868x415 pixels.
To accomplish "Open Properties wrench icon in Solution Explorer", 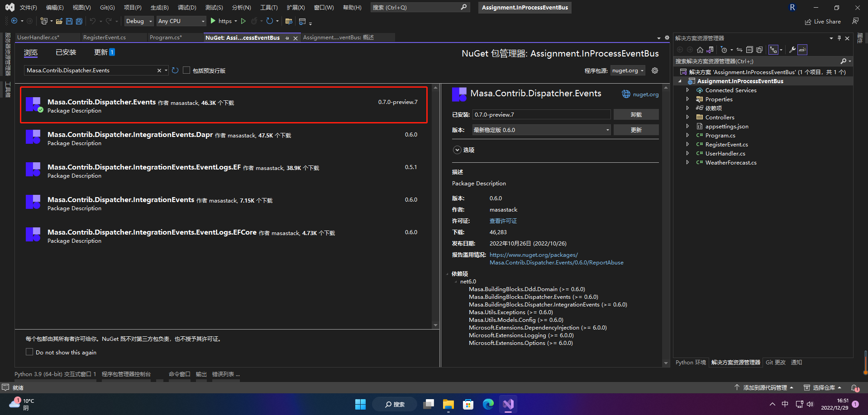I will click(x=792, y=50).
